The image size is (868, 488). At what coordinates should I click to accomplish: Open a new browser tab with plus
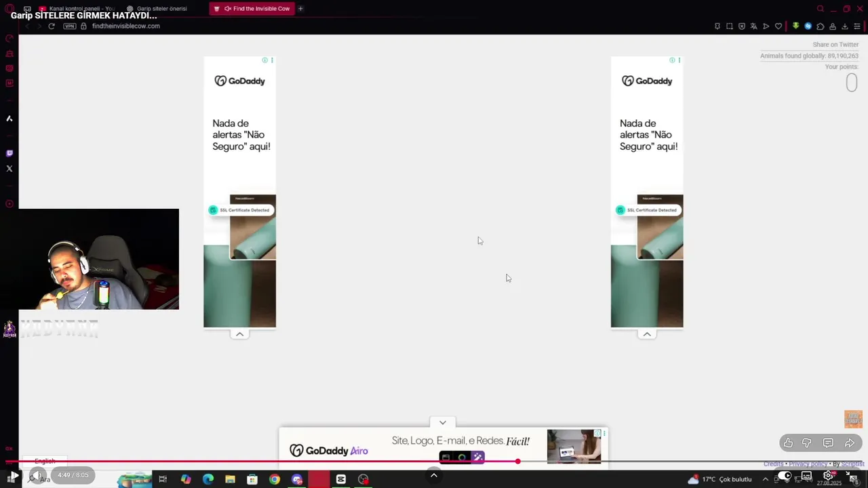(300, 9)
